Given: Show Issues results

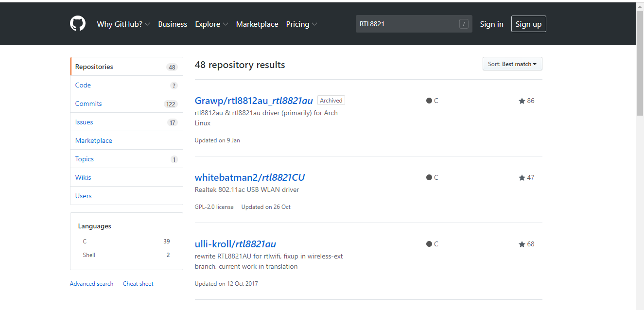Looking at the screenshot, I should click(126, 122).
